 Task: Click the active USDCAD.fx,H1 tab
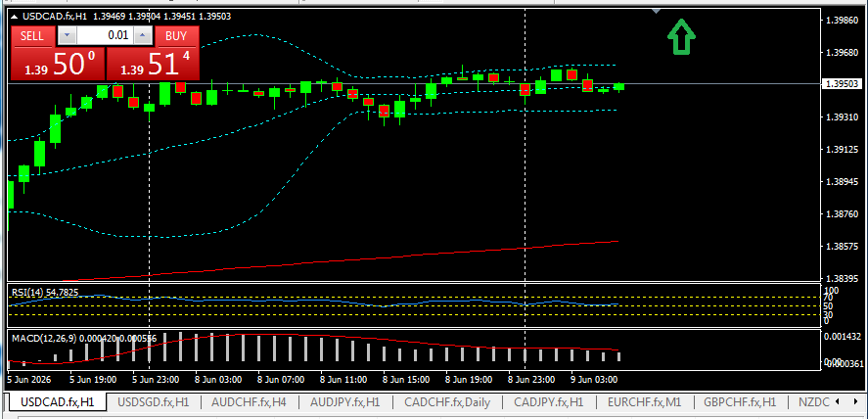[x=57, y=401]
